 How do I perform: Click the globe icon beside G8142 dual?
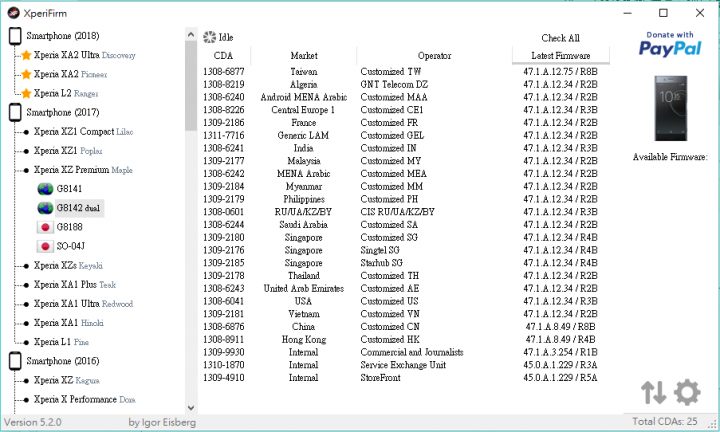tap(45, 208)
